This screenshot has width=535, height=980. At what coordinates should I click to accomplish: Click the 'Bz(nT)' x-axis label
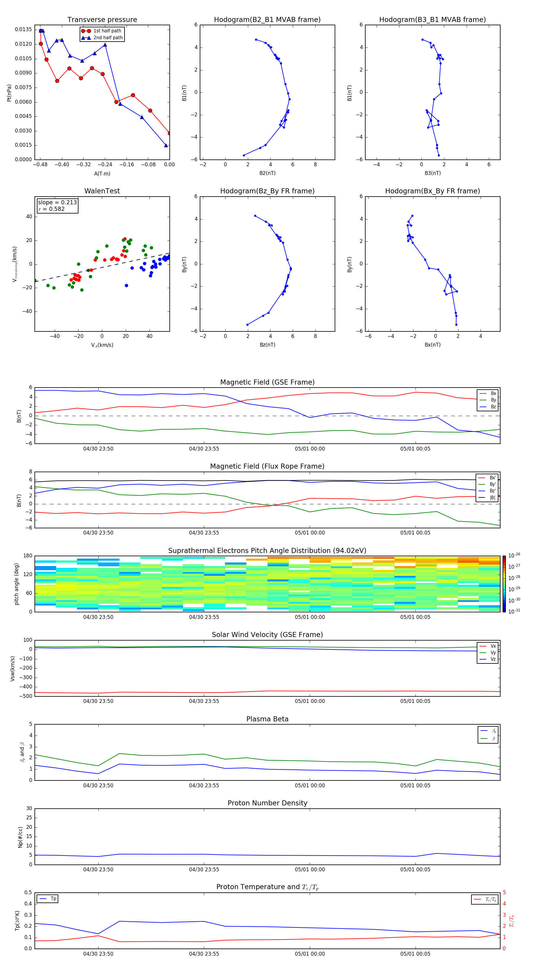tap(267, 345)
